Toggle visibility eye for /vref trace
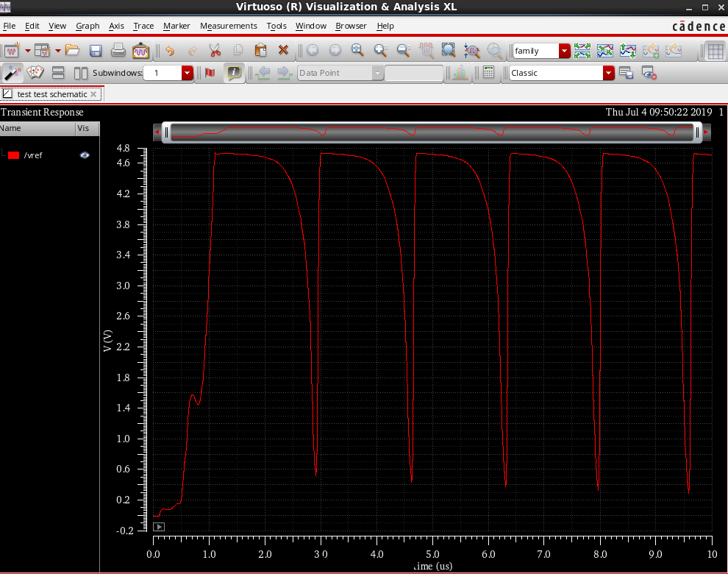 pos(85,155)
